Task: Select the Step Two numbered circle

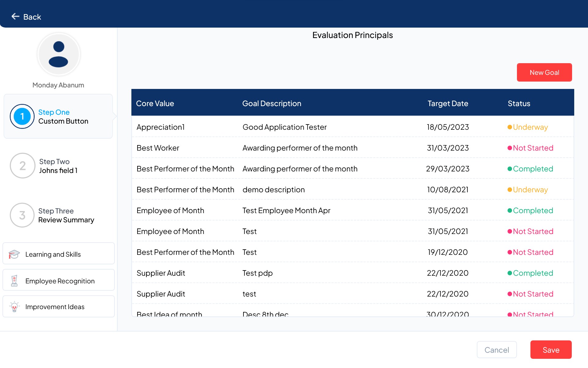Action: [x=22, y=166]
